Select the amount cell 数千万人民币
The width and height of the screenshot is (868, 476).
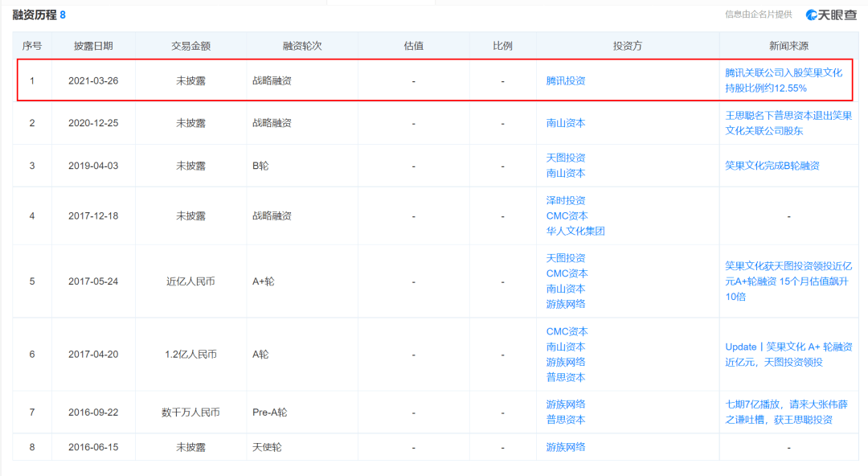(x=190, y=412)
